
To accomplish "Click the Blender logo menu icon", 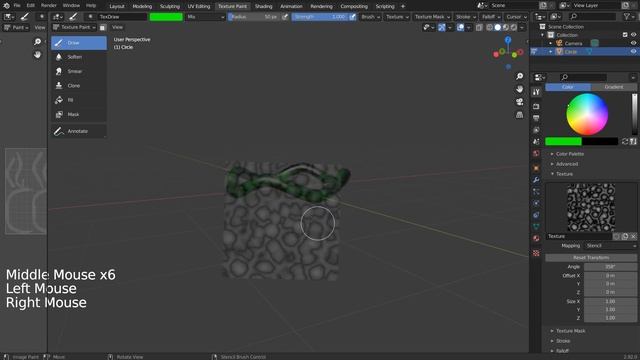I will click(6, 6).
